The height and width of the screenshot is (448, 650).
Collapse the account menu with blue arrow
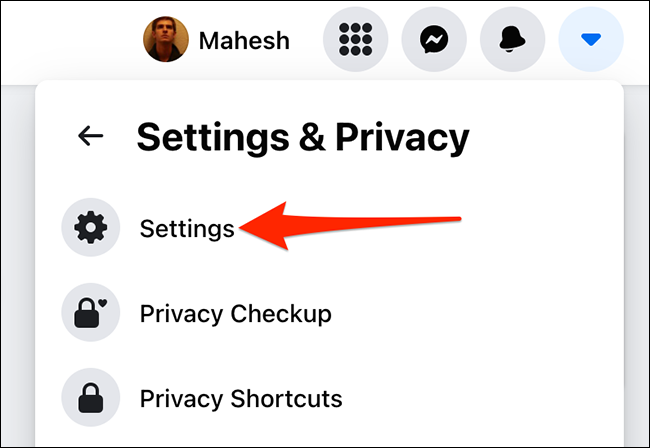pyautogui.click(x=591, y=39)
